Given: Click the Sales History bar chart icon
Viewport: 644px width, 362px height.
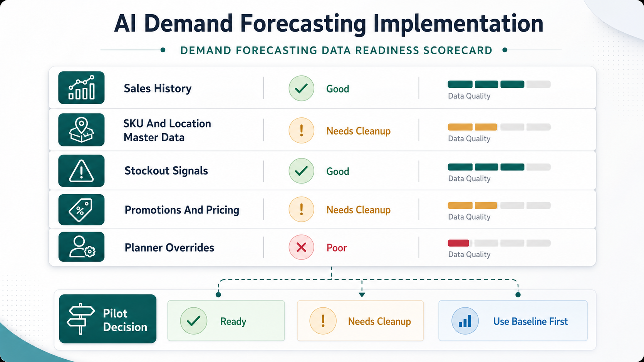Looking at the screenshot, I should [81, 88].
